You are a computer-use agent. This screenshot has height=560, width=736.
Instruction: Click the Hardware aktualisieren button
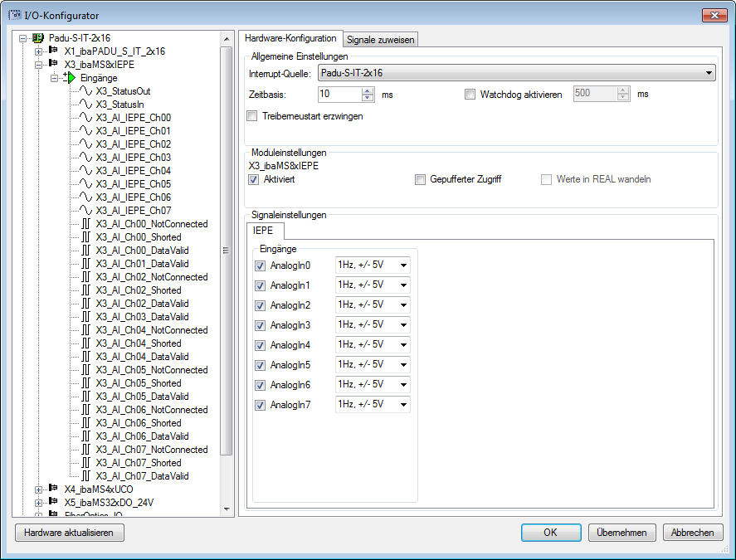pyautogui.click(x=70, y=533)
